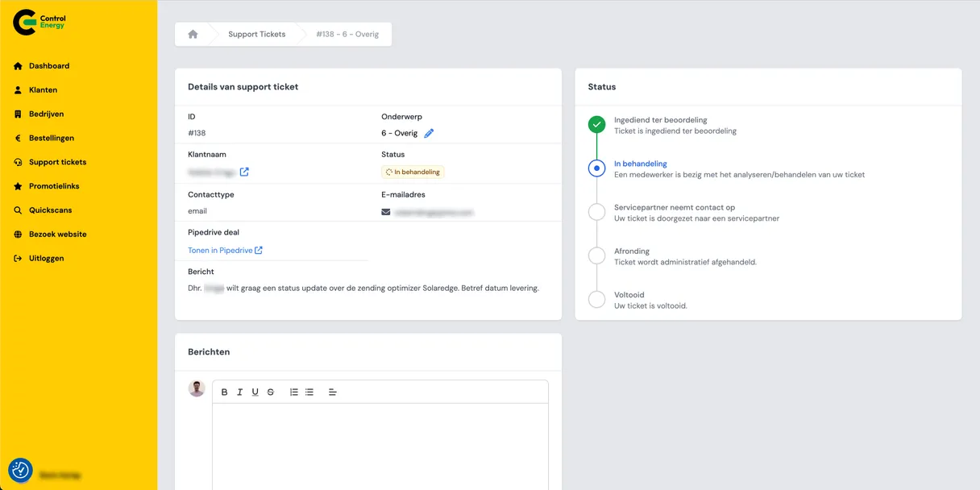
Task: Click the Servicepartner neemt contact op label
Action: pyautogui.click(x=675, y=207)
